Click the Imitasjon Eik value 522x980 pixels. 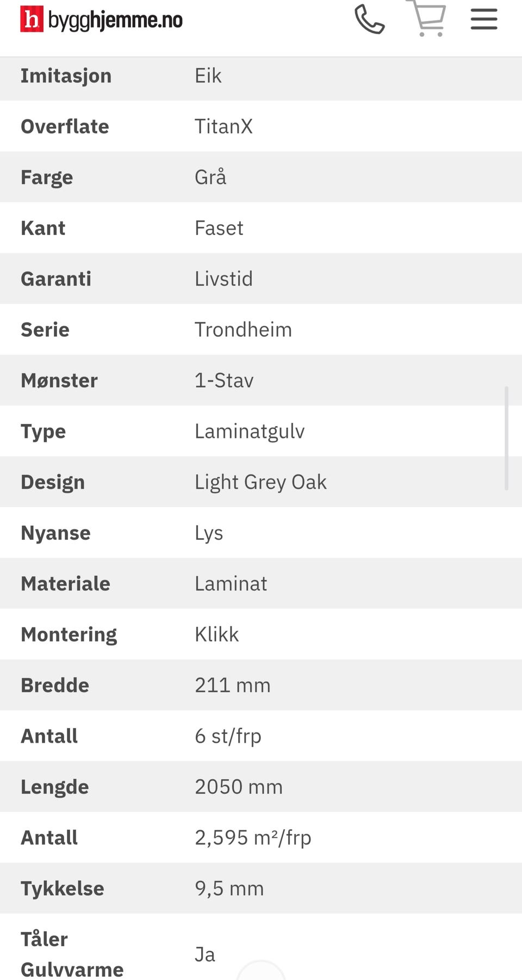pos(208,76)
